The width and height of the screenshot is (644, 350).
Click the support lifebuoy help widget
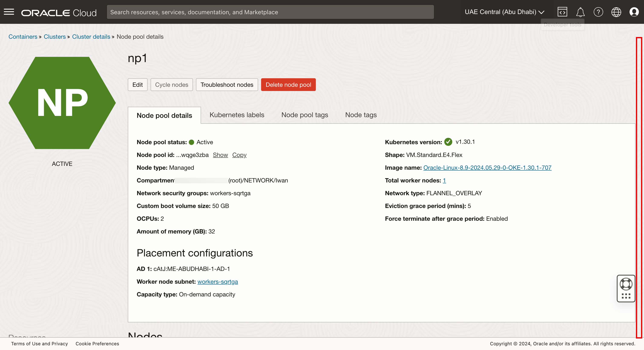coord(626,284)
